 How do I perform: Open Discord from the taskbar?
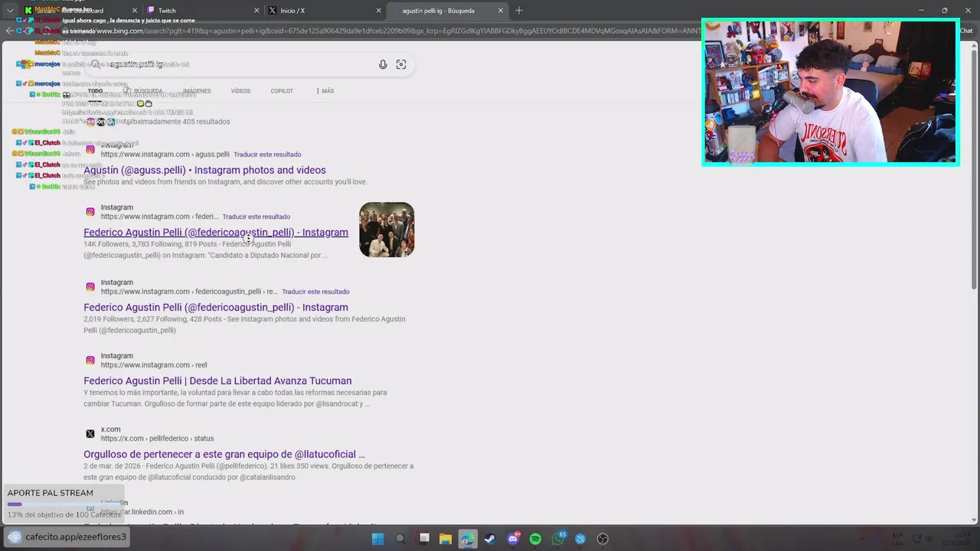coord(513,539)
